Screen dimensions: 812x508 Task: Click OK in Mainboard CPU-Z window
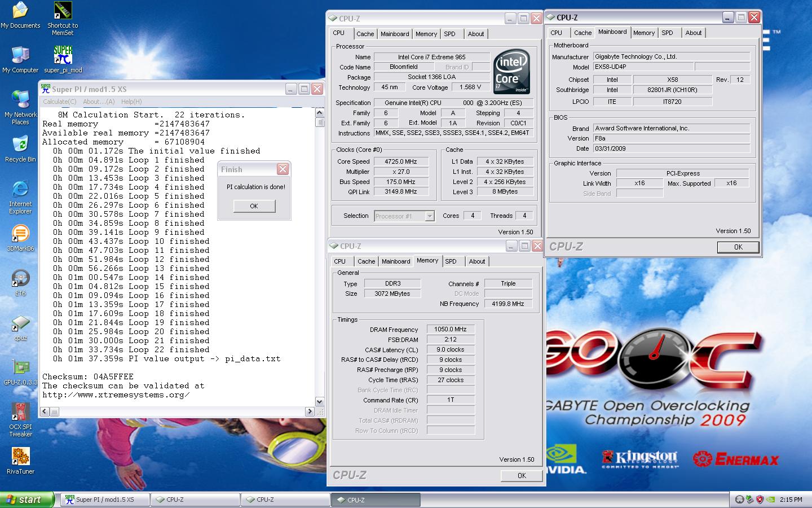click(x=738, y=247)
